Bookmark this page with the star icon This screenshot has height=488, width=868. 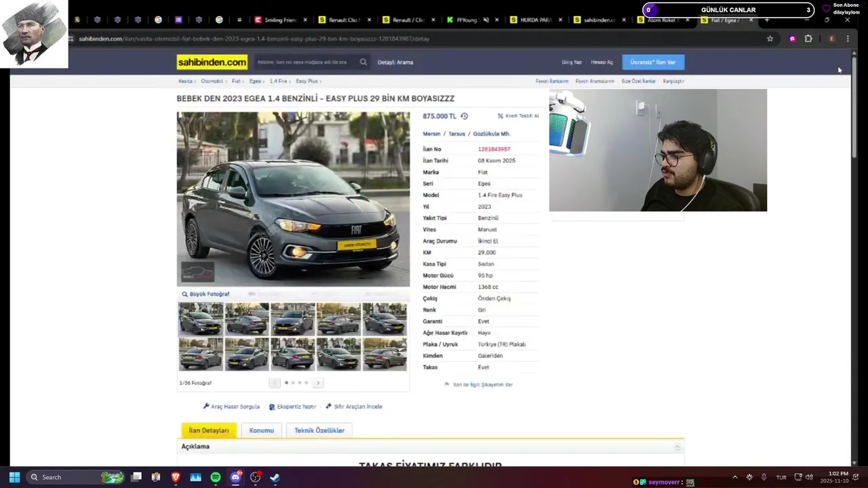pos(770,39)
